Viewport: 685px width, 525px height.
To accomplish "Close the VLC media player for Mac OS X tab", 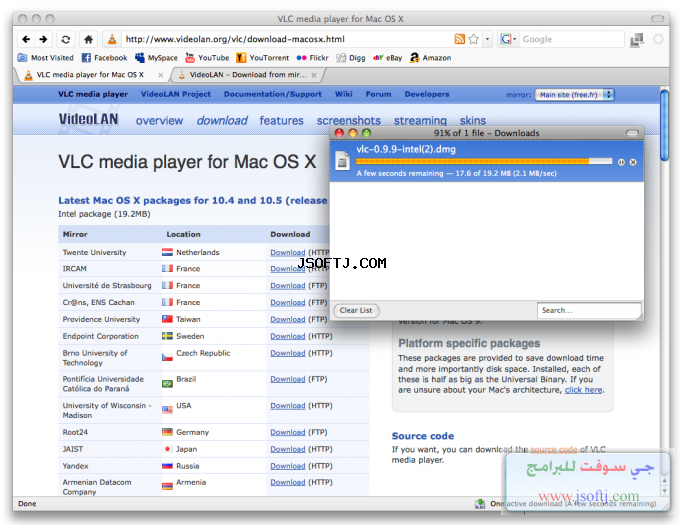I will click(x=160, y=75).
